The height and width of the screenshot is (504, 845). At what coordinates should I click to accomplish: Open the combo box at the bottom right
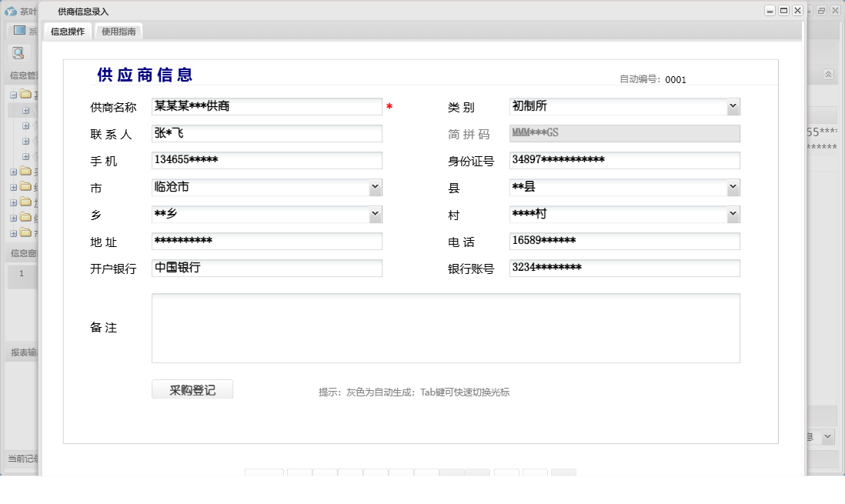tap(826, 436)
